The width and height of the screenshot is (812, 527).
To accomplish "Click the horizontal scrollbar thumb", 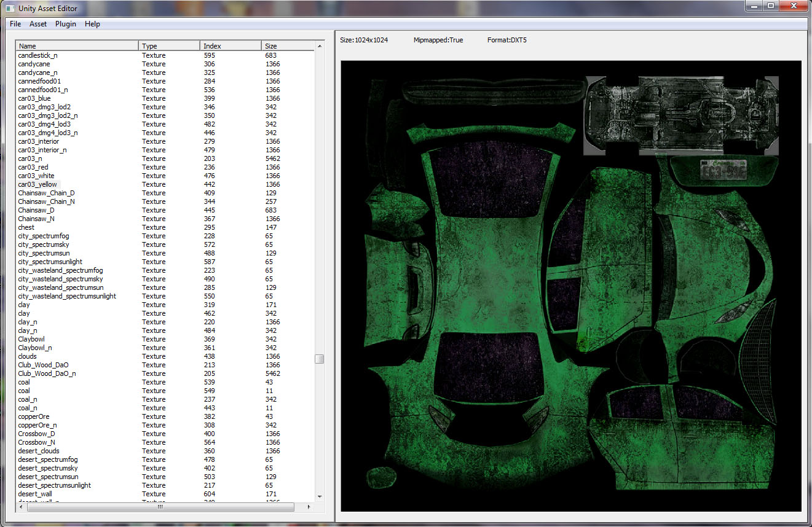I will (x=160, y=507).
